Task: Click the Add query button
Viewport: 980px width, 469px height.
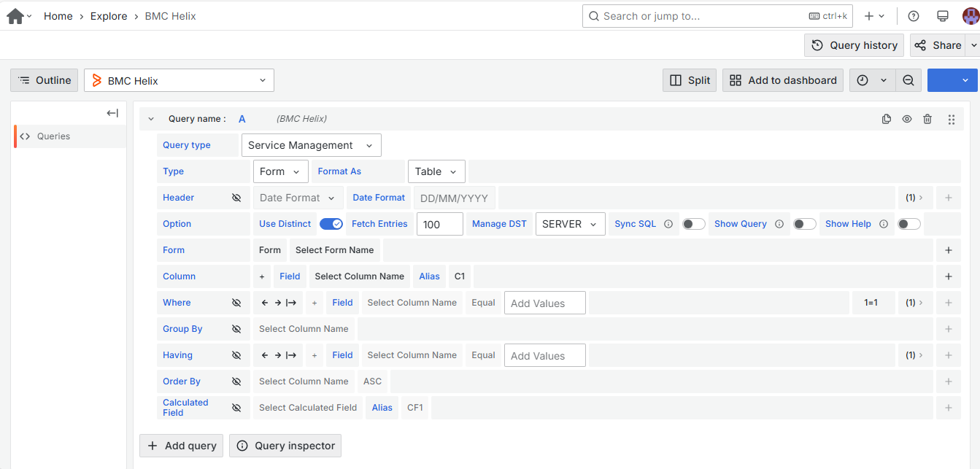Action: (182, 446)
